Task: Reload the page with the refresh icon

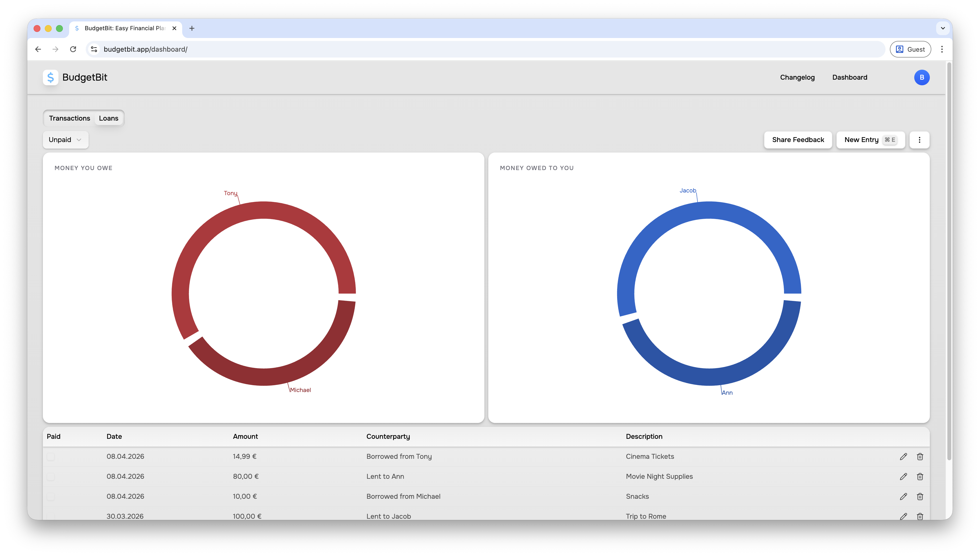Action: (73, 49)
